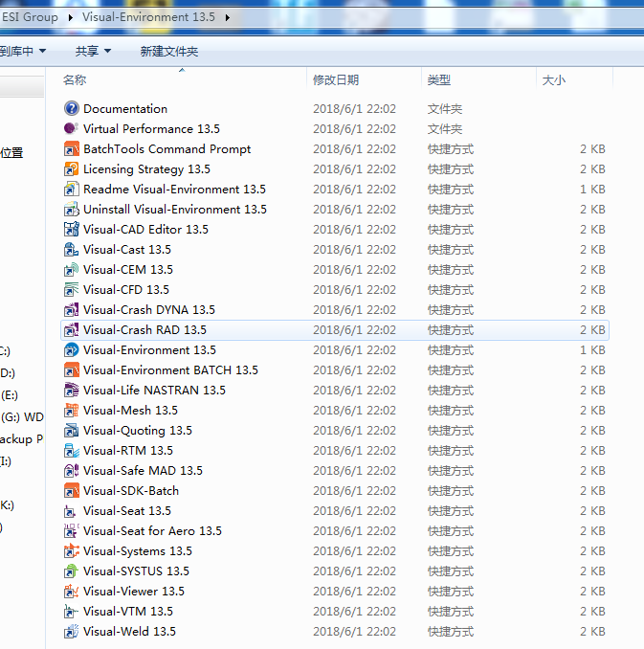Image resolution: width=644 pixels, height=649 pixels.
Task: Click the Visual-Crash DYNA 13.5 icon
Action: [x=71, y=309]
